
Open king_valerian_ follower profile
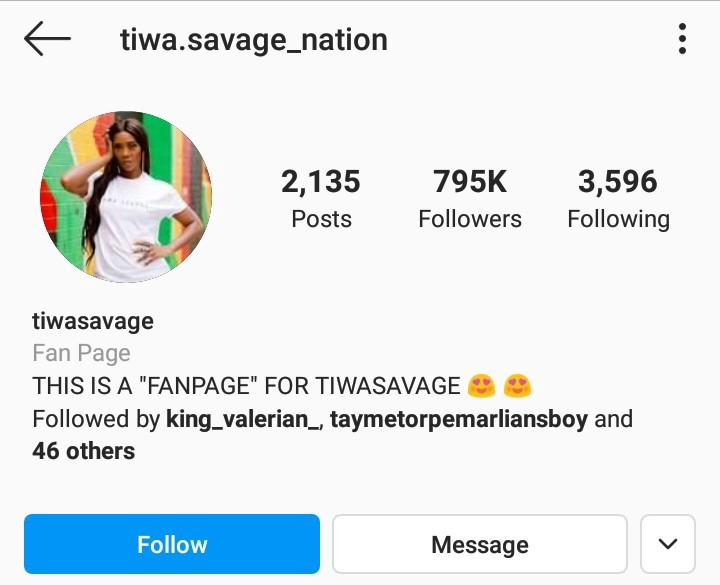point(242,419)
